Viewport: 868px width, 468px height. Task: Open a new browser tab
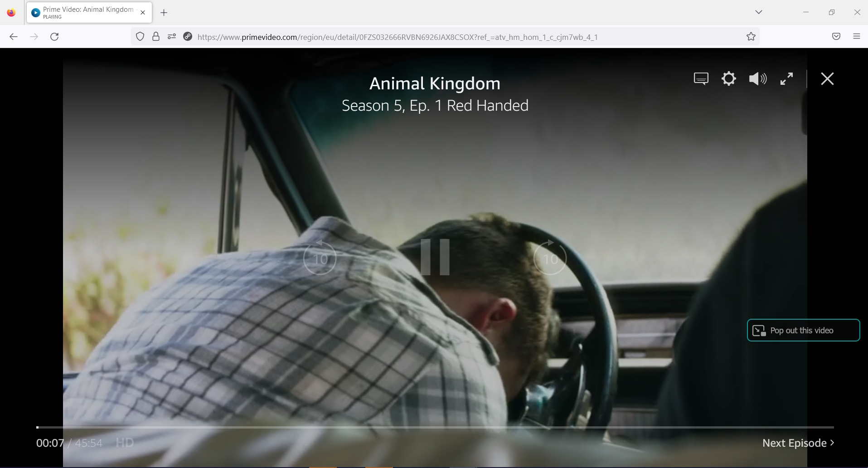click(164, 13)
